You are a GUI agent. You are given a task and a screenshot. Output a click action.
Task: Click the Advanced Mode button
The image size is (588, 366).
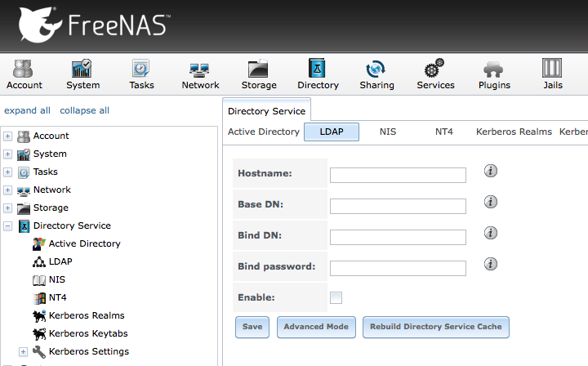click(x=316, y=327)
